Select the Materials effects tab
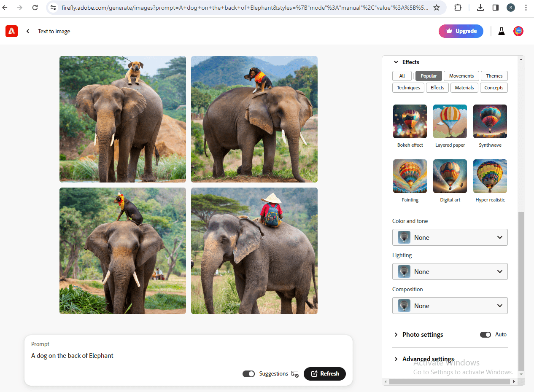 464,88
